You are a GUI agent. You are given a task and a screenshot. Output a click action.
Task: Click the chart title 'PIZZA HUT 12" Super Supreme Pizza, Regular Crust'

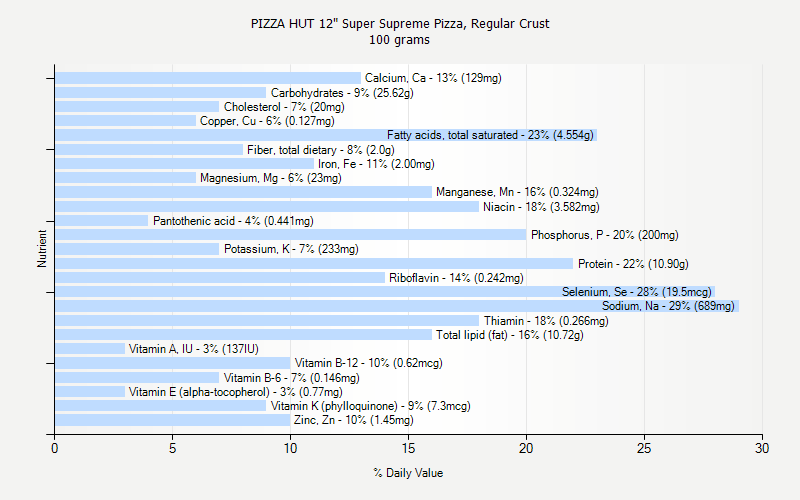pos(400,23)
